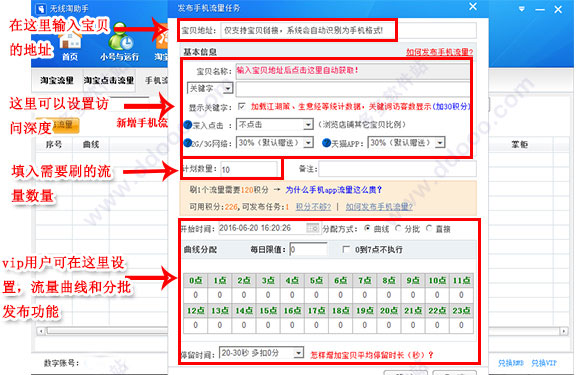Viewport: 576px width, 375px height.
Task: Click the 兑换VIP link in main window
Action: click(x=544, y=363)
